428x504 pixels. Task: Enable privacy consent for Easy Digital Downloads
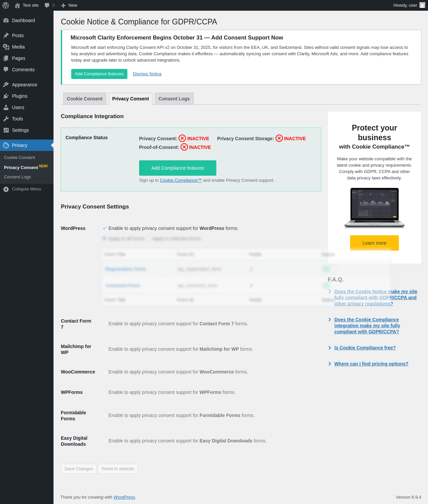tap(104, 441)
